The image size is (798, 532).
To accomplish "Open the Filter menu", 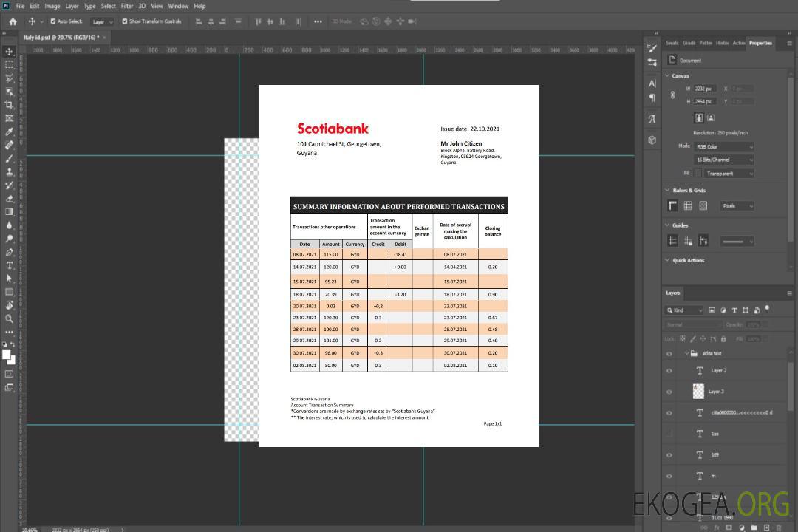I will (127, 6).
